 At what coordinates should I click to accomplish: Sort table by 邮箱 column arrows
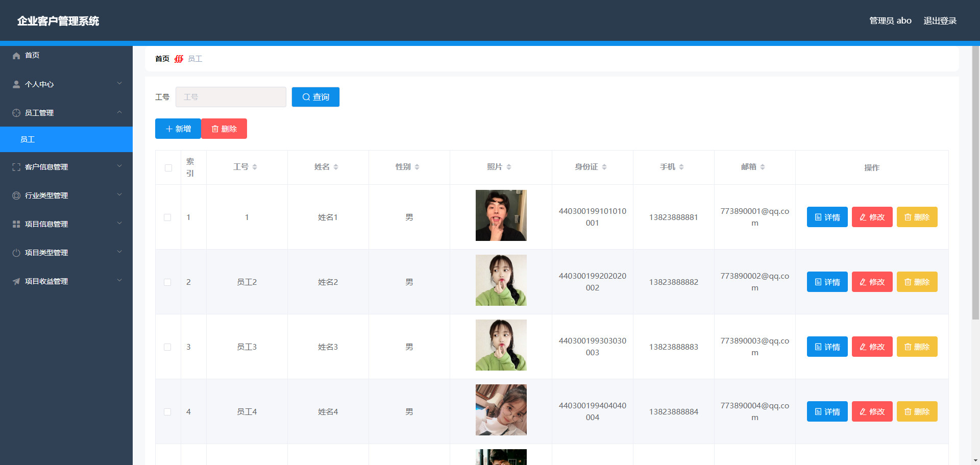point(763,167)
